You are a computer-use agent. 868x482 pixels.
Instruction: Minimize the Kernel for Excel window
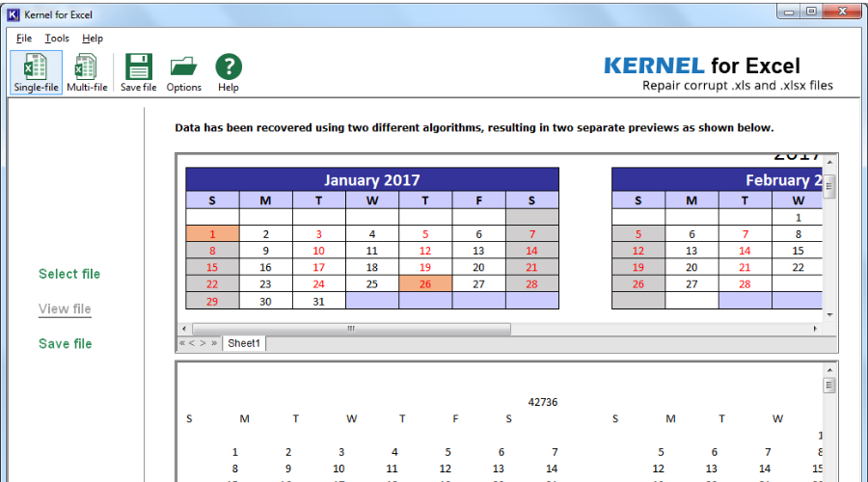pyautogui.click(x=789, y=12)
